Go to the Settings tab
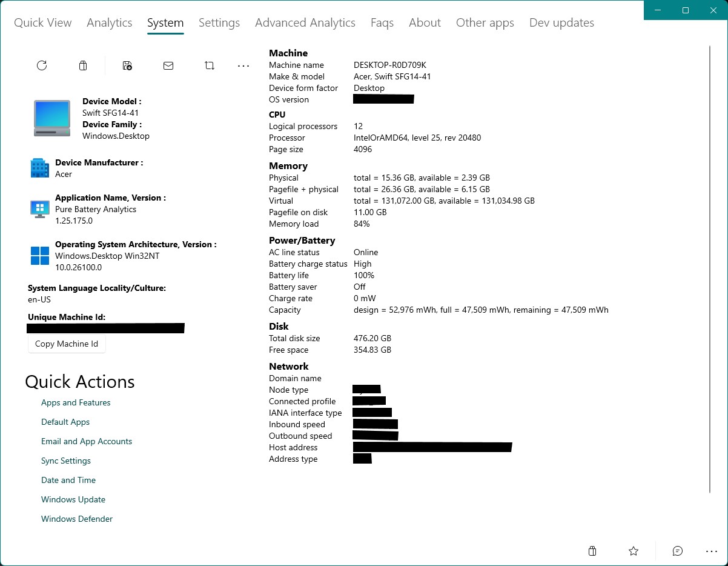 (219, 22)
